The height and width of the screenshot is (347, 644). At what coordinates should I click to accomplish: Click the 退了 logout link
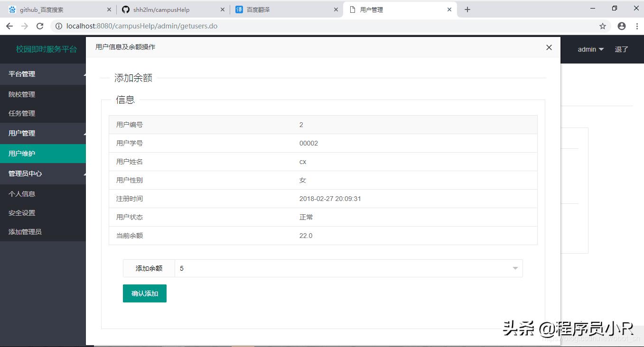pos(621,49)
